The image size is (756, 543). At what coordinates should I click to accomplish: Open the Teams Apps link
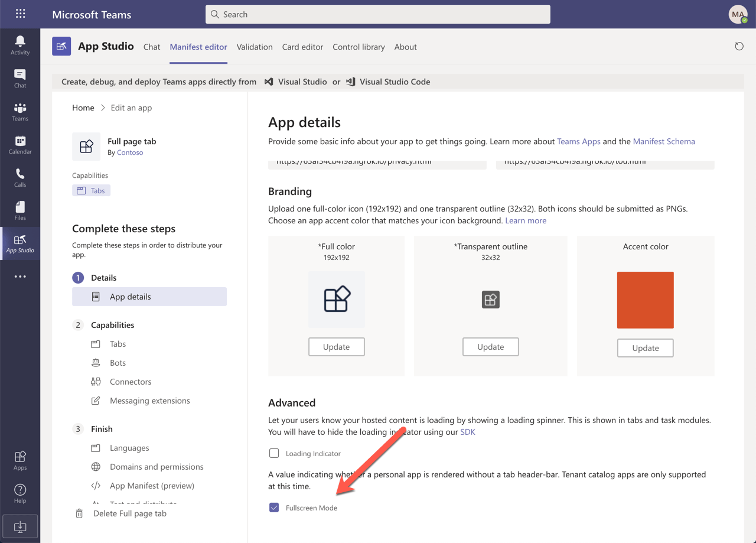coord(579,141)
